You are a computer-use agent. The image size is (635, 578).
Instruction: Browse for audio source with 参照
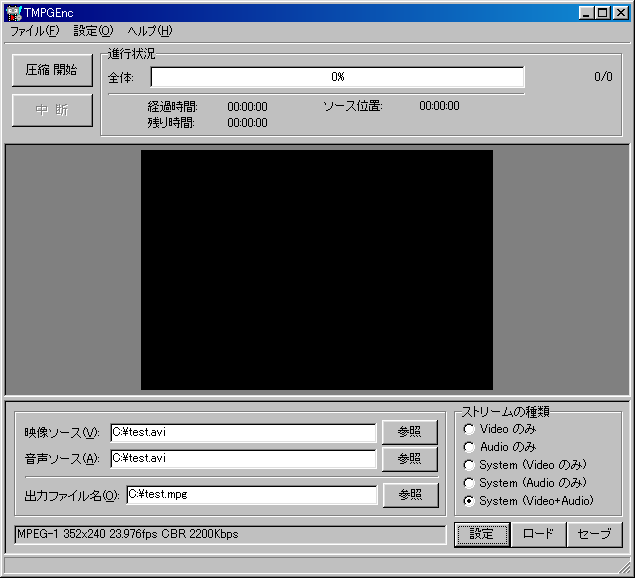tap(409, 459)
